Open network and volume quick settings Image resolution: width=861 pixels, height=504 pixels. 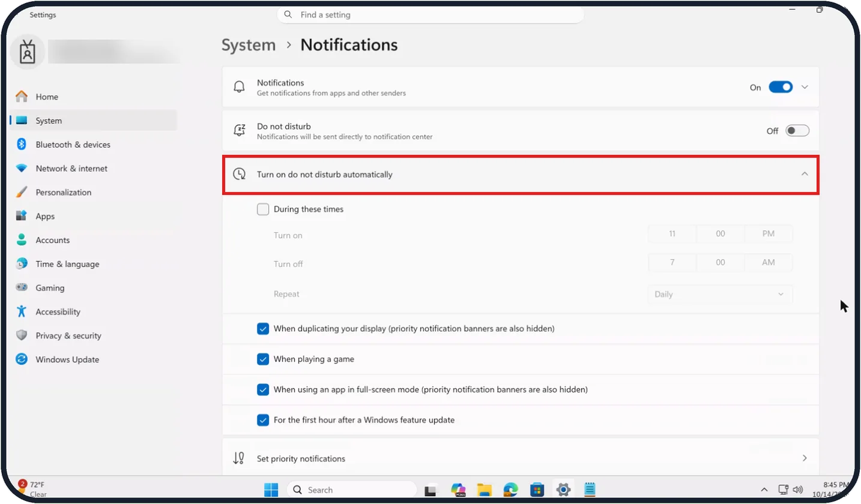coord(791,490)
